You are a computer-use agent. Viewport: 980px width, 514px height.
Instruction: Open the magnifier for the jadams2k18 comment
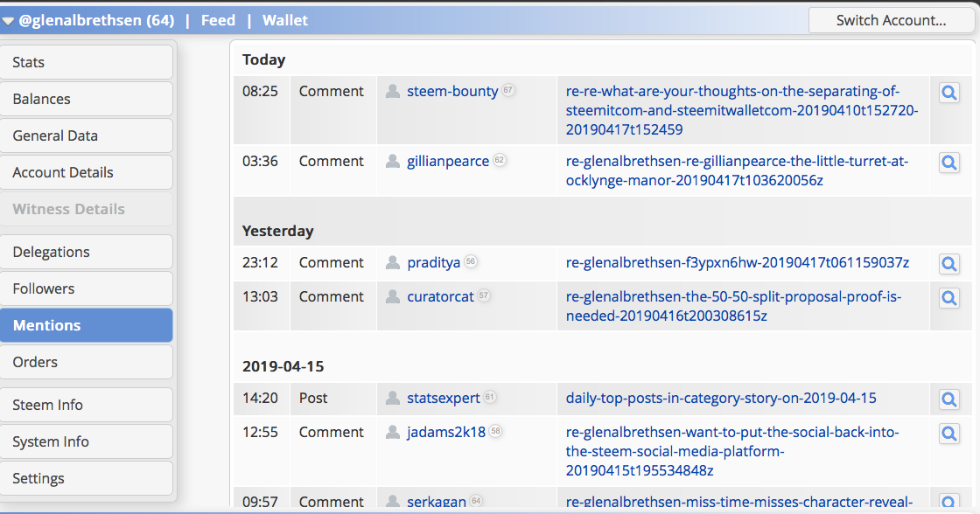tap(948, 434)
